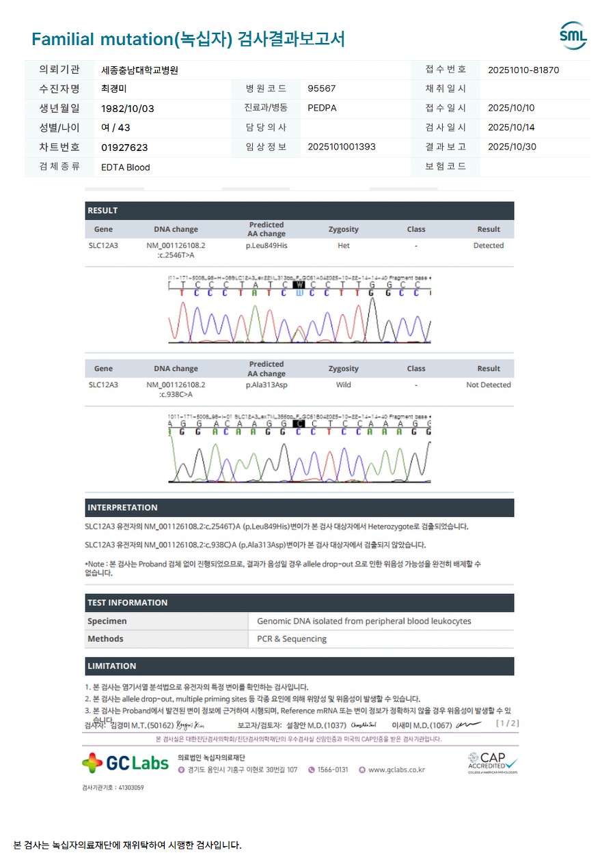
Task: Click the 담당의사 label
Action: coord(266,128)
